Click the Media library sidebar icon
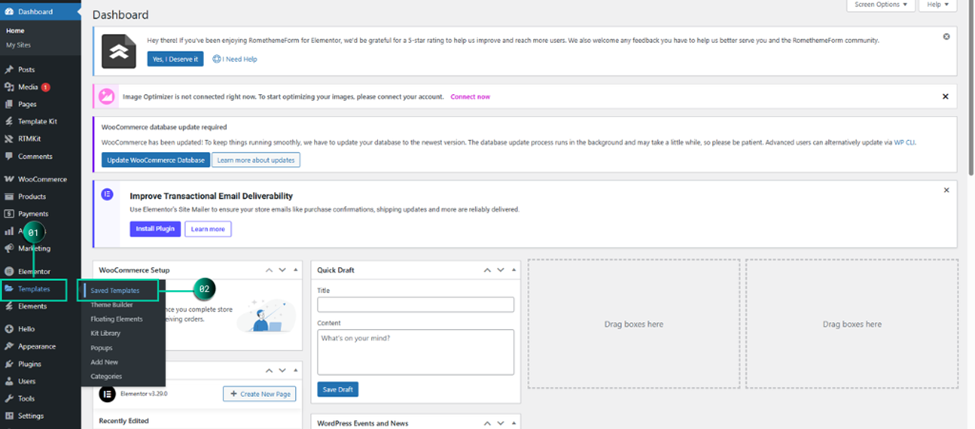Screen dimensions: 975x429 point(9,87)
